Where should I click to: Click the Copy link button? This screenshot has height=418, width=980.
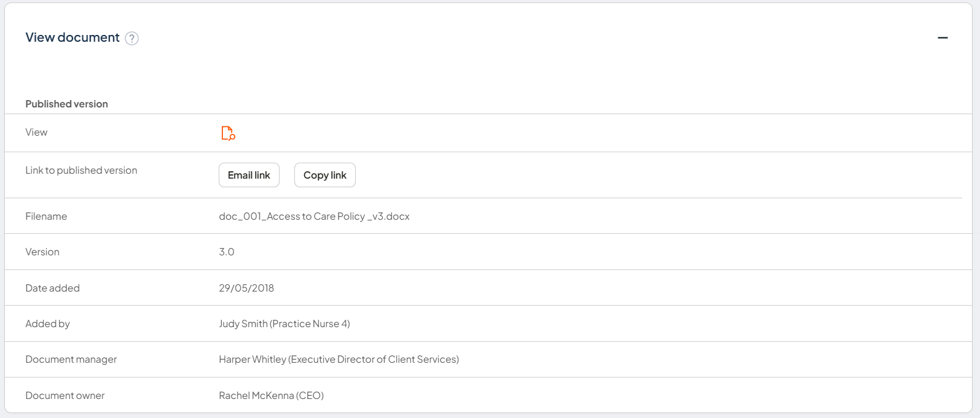click(325, 175)
